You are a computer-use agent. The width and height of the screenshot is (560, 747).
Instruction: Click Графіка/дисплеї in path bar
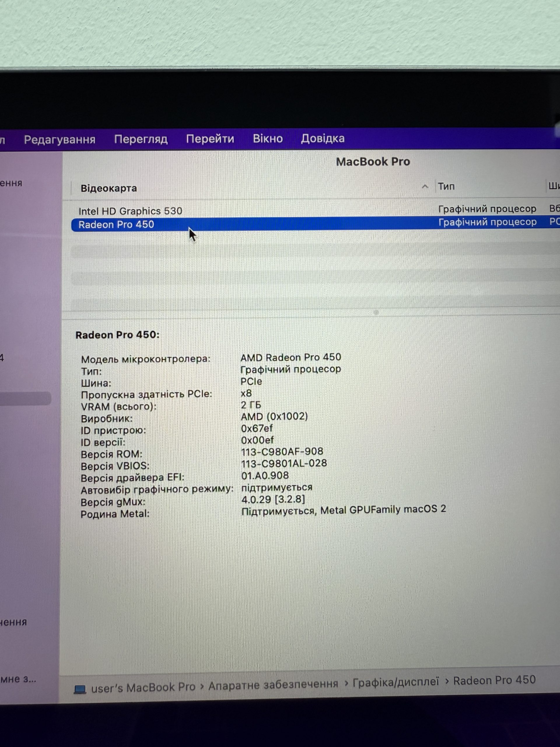coord(395,682)
